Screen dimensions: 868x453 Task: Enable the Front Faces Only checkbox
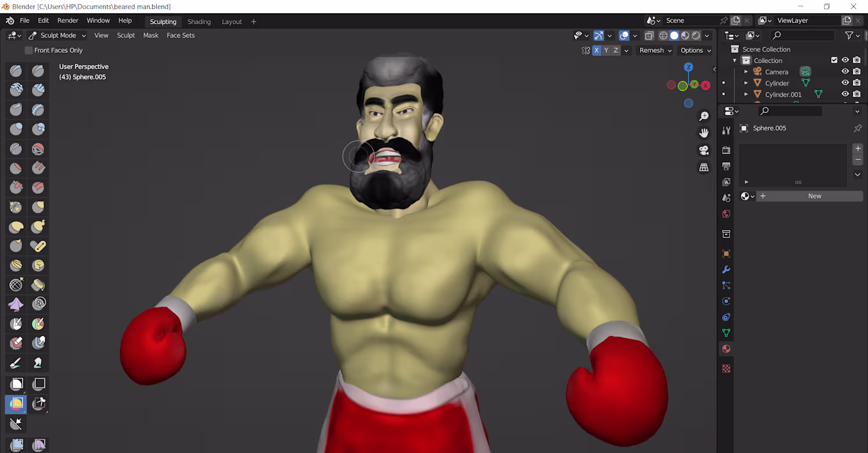(28, 50)
